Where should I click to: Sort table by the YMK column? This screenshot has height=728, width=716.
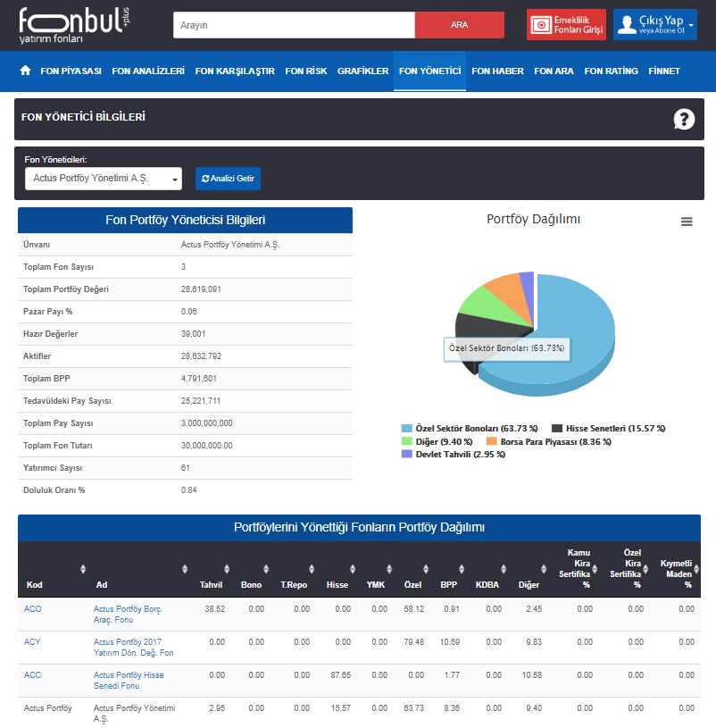[389, 569]
